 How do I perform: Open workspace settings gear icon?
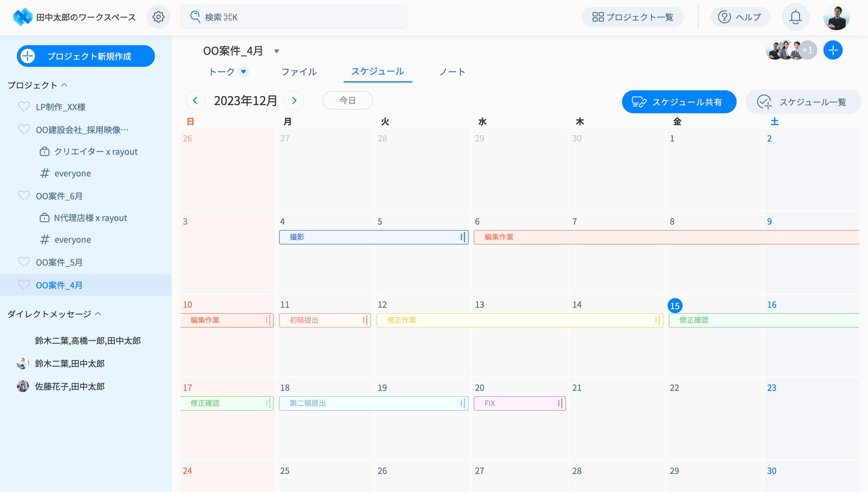click(158, 17)
